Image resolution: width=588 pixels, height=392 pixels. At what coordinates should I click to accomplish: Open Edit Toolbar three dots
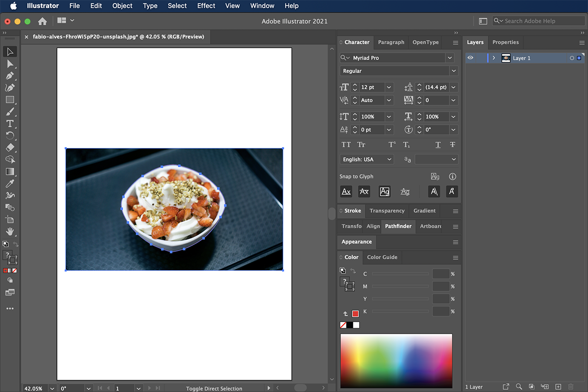[10, 309]
